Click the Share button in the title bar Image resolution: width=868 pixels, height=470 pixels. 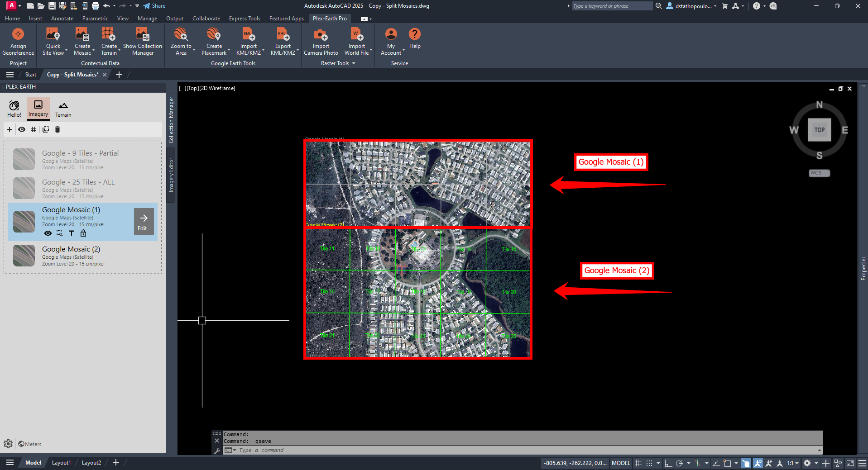154,6
